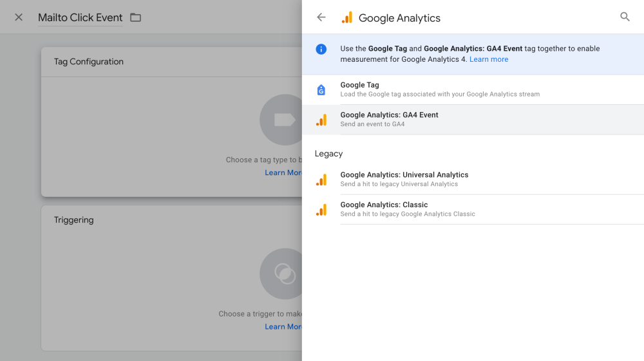
Task: Click the Google Analytics logo in header
Action: pos(347,17)
